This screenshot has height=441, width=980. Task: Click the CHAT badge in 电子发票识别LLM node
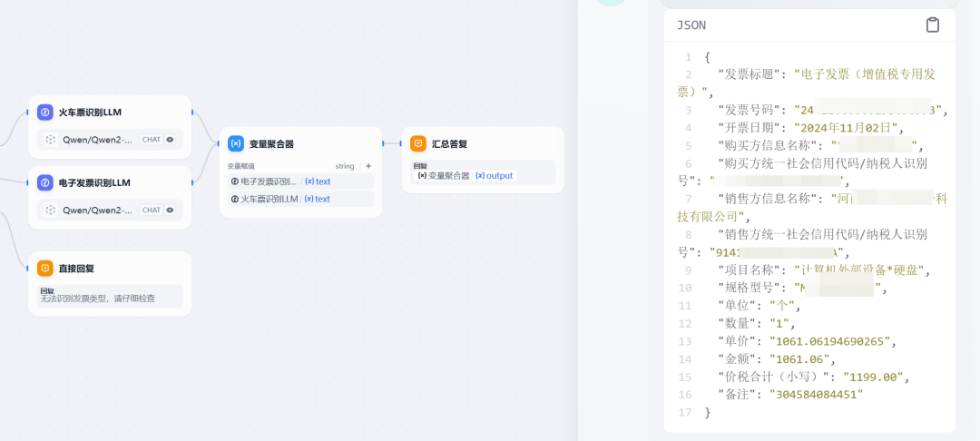[152, 210]
